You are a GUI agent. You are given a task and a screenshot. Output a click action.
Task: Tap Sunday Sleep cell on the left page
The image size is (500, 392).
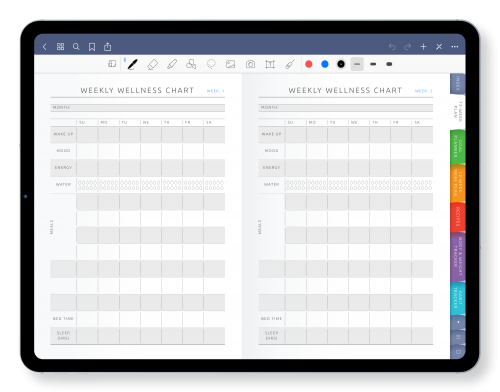tap(87, 336)
